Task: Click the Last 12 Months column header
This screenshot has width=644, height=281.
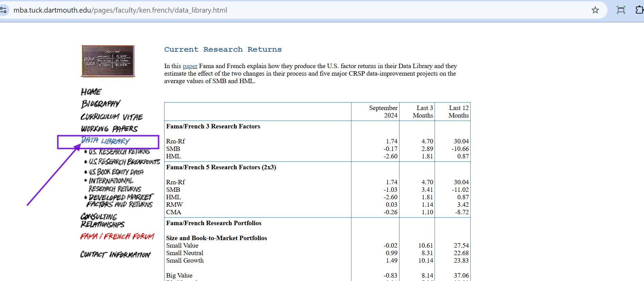Action: tap(459, 112)
